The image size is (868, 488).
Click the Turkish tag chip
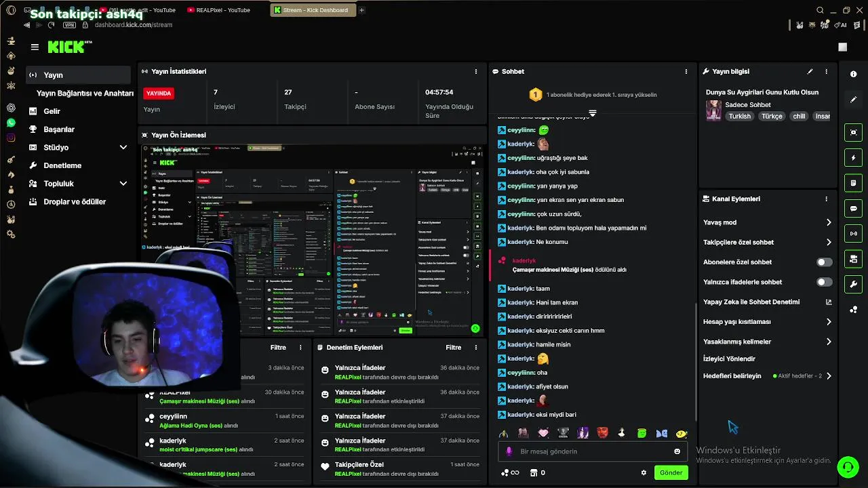click(739, 116)
